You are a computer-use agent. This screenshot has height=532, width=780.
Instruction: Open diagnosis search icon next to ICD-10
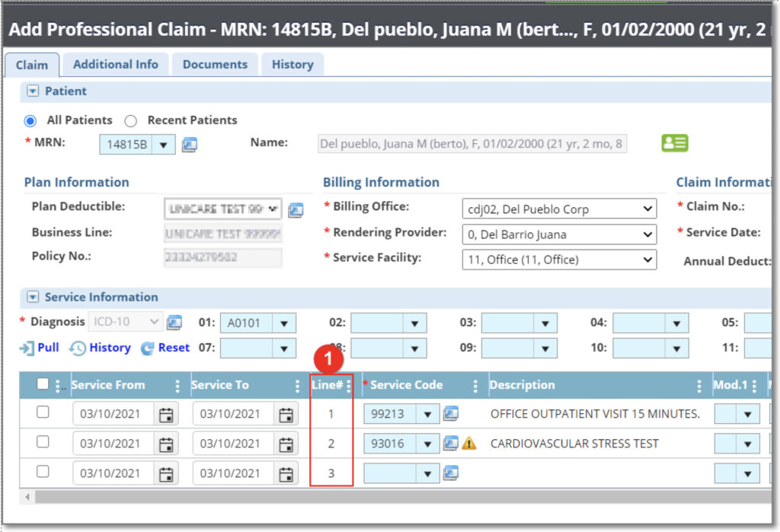[x=174, y=323]
